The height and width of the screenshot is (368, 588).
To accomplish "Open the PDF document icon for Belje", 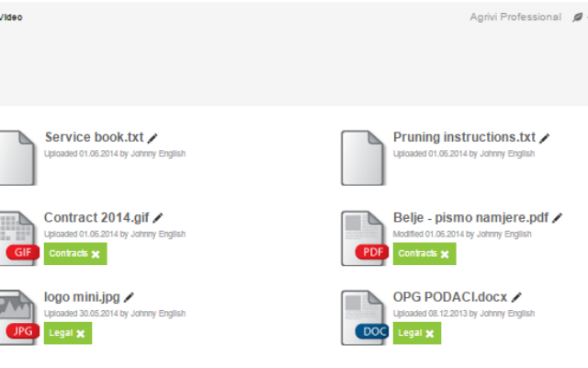I will point(364,238).
